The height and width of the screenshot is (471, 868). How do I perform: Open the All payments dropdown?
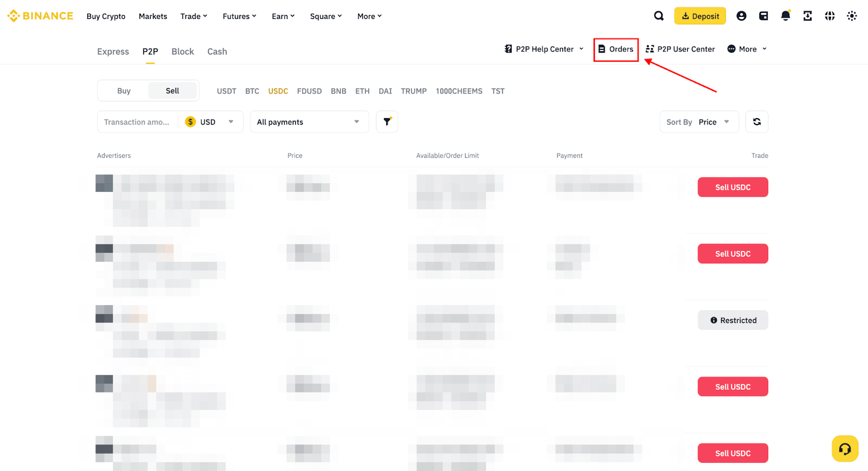click(309, 122)
